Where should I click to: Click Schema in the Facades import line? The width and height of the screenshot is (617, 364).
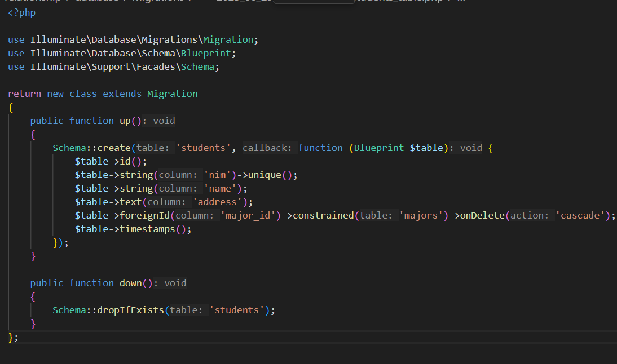(x=197, y=66)
